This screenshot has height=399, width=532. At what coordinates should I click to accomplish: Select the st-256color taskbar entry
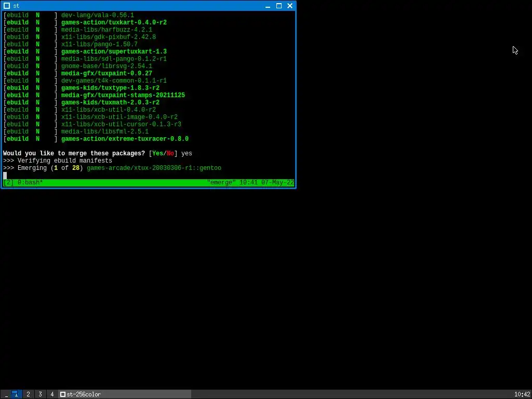[x=125, y=394]
